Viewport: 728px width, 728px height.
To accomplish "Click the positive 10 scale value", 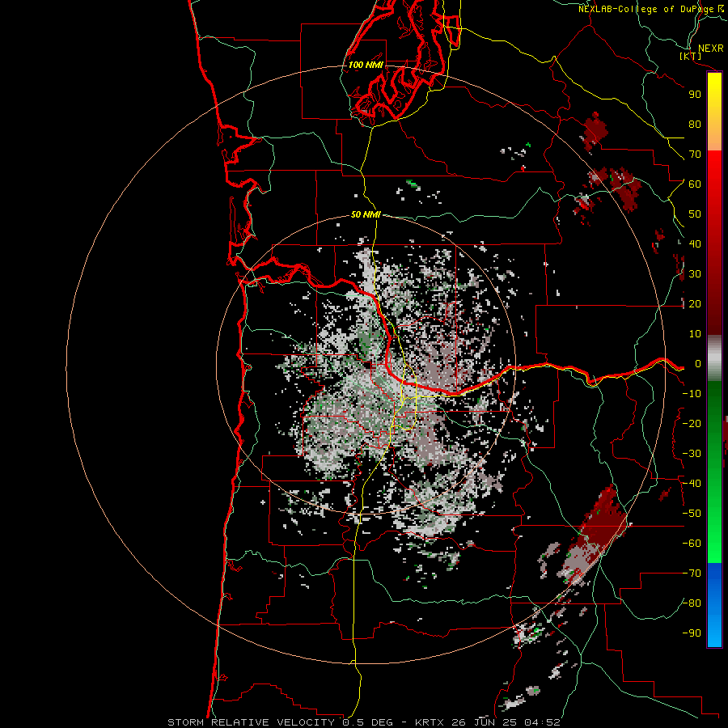I will [x=695, y=334].
